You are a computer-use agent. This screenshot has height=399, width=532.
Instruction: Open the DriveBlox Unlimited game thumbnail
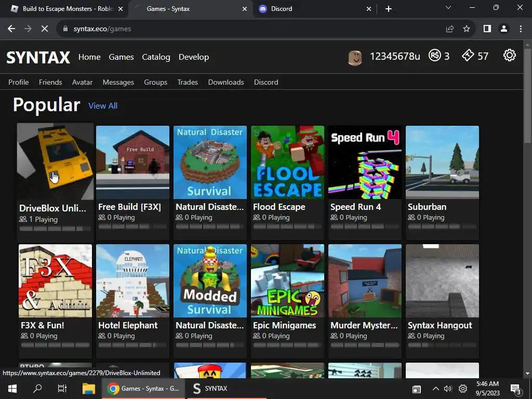(x=55, y=162)
